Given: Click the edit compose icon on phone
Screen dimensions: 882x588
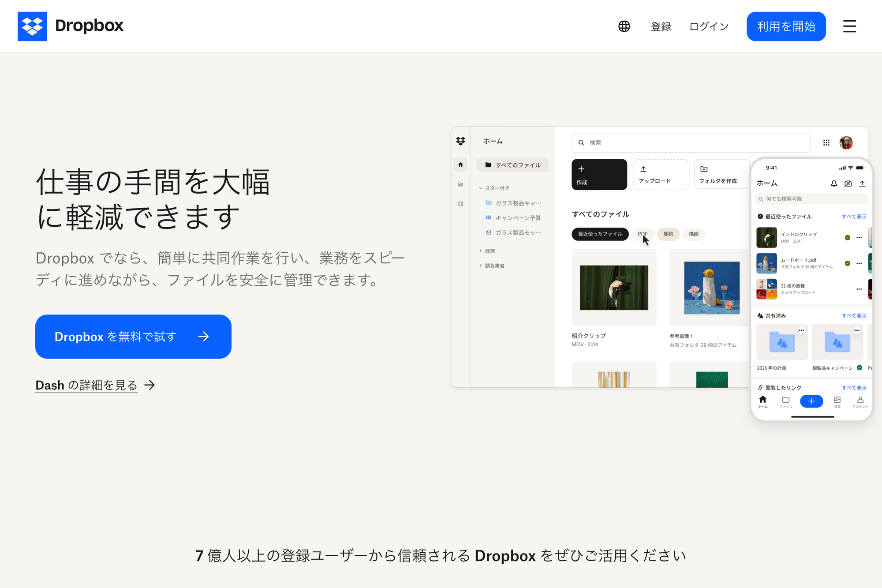Looking at the screenshot, I should pyautogui.click(x=848, y=184).
